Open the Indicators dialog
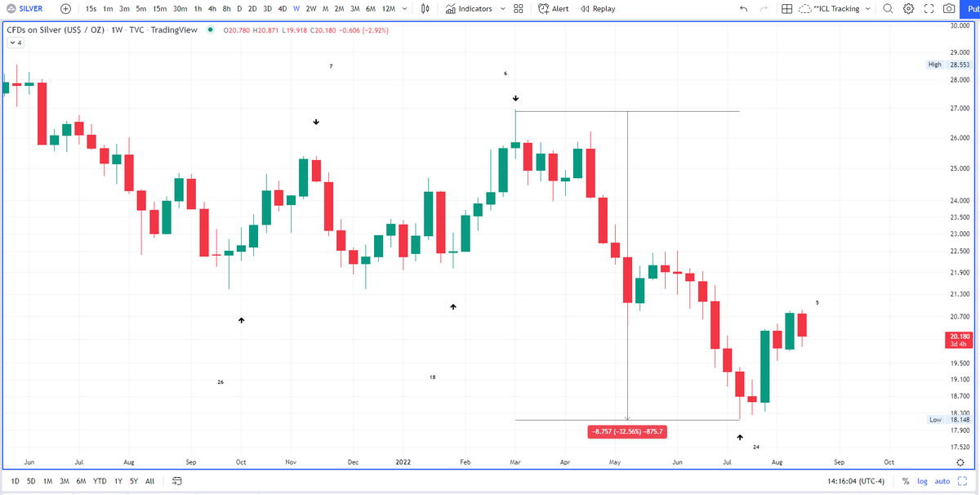This screenshot has height=495, width=980. click(470, 8)
